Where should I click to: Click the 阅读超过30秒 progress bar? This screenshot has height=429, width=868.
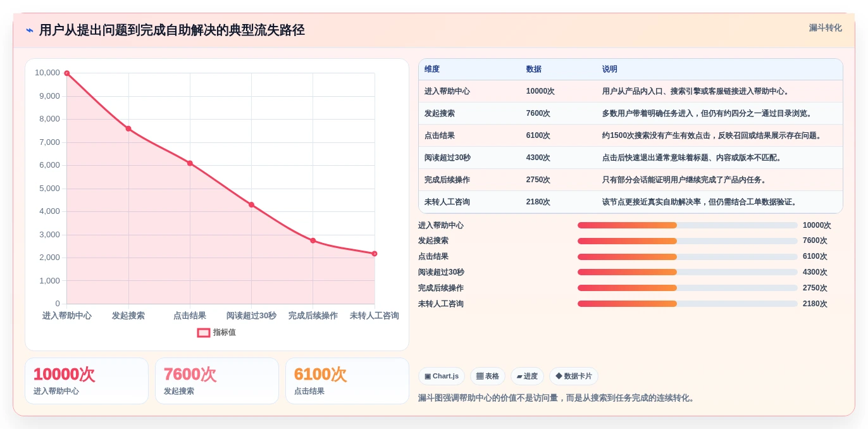[687, 272]
